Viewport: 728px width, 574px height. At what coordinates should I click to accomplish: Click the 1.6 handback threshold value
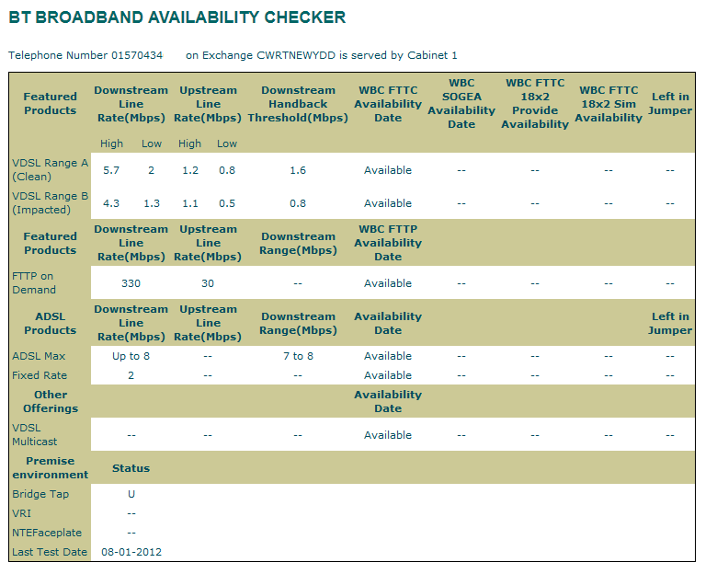298,170
